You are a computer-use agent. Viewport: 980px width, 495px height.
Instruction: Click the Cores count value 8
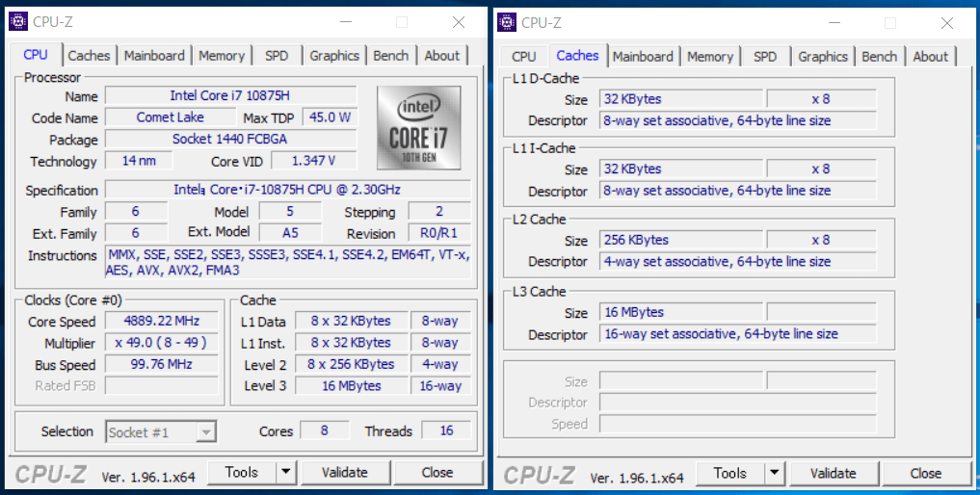pos(325,430)
